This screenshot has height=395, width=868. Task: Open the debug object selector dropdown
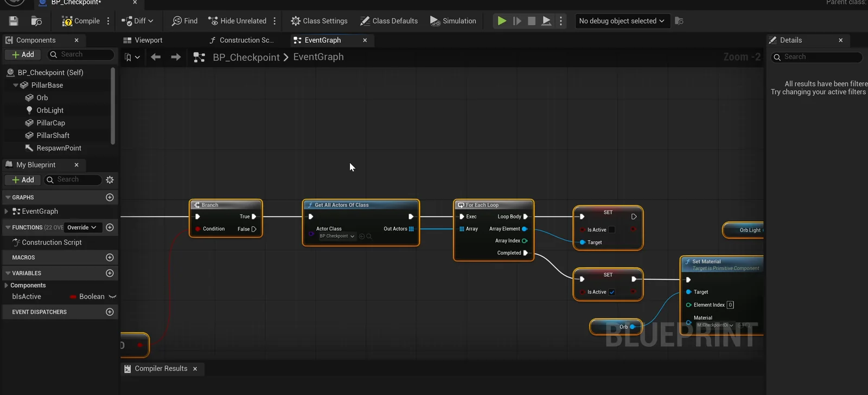click(x=622, y=21)
